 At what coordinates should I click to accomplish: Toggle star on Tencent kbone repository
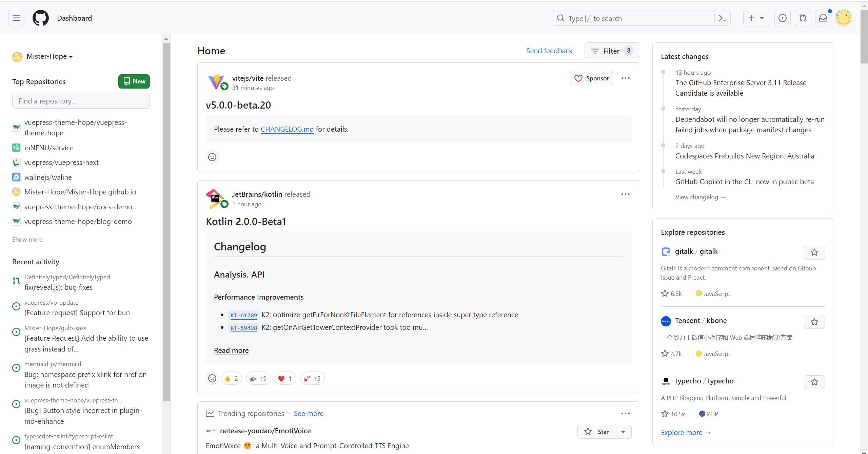point(814,322)
